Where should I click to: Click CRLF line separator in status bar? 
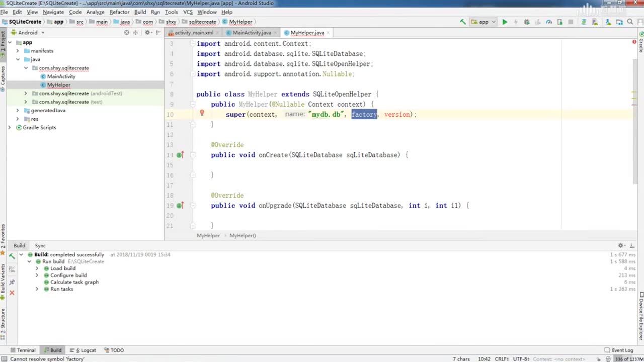(503, 359)
